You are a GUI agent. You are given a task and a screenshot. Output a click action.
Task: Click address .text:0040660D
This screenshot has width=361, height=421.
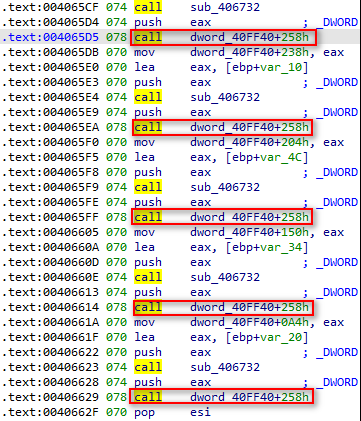50,262
